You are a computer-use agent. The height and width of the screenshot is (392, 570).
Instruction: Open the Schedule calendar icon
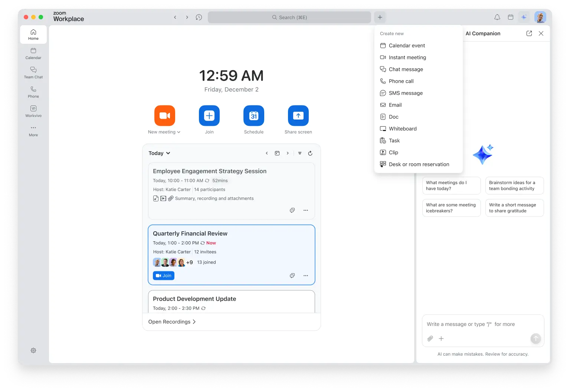point(253,115)
